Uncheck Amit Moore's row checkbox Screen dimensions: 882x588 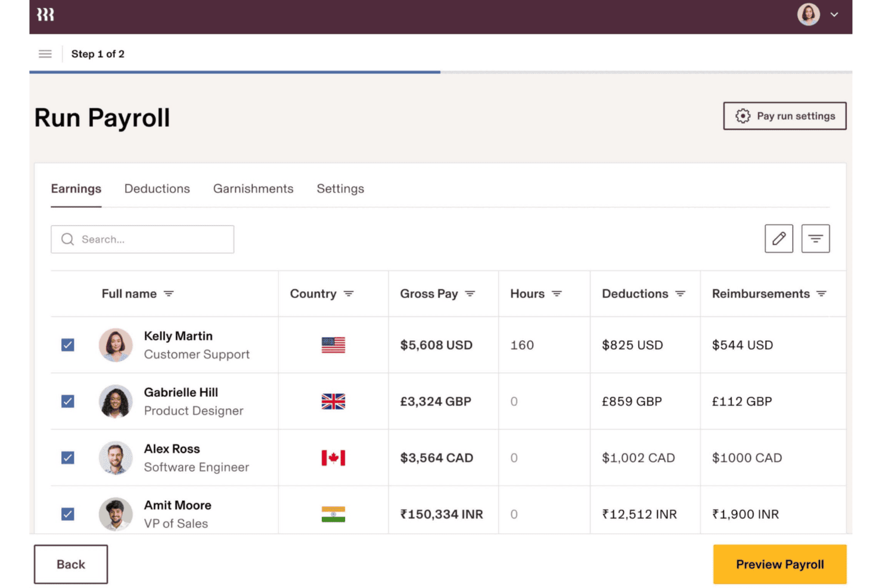coord(68,514)
